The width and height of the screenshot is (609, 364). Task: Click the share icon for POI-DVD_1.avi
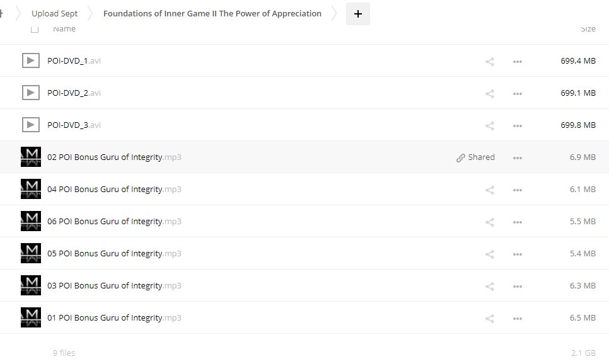click(x=489, y=61)
